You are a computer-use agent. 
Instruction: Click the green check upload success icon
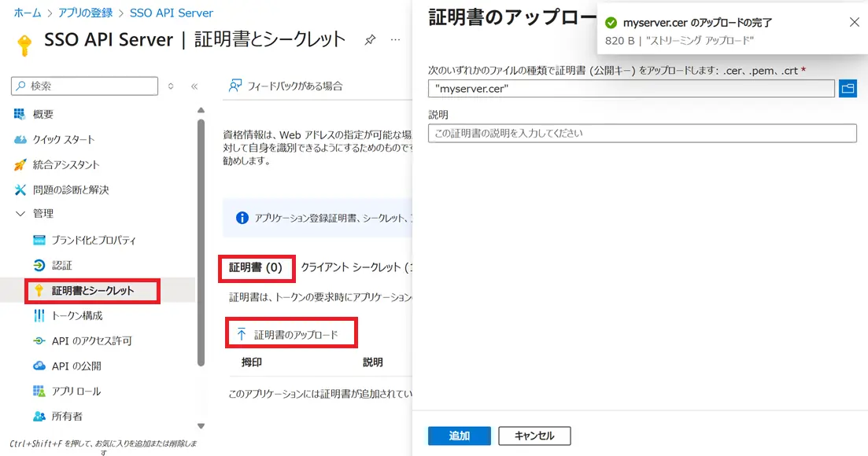pyautogui.click(x=611, y=23)
